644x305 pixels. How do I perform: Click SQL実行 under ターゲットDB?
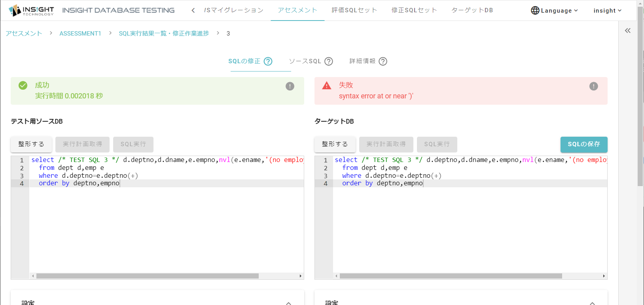coord(437,144)
